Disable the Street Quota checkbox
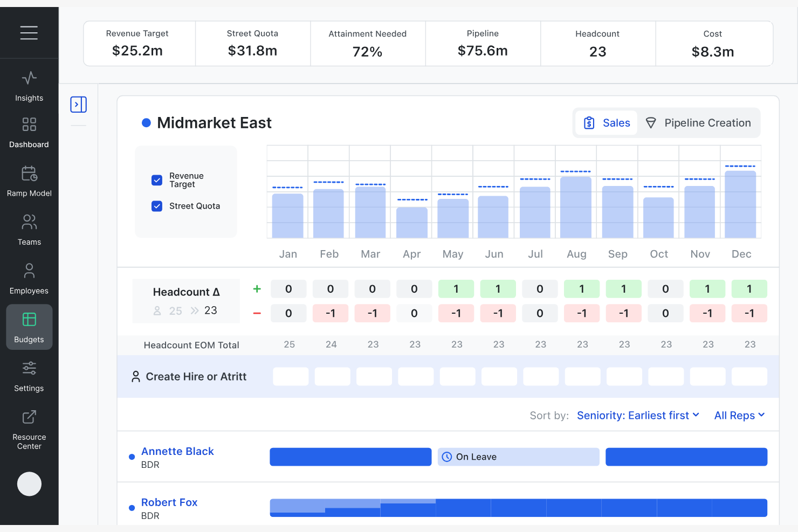 pos(157,206)
